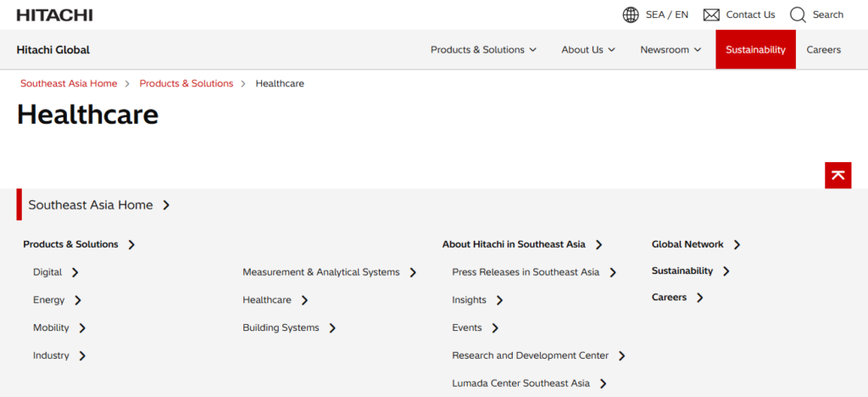
Task: Open the Sustainability tab in navigation
Action: click(x=755, y=50)
